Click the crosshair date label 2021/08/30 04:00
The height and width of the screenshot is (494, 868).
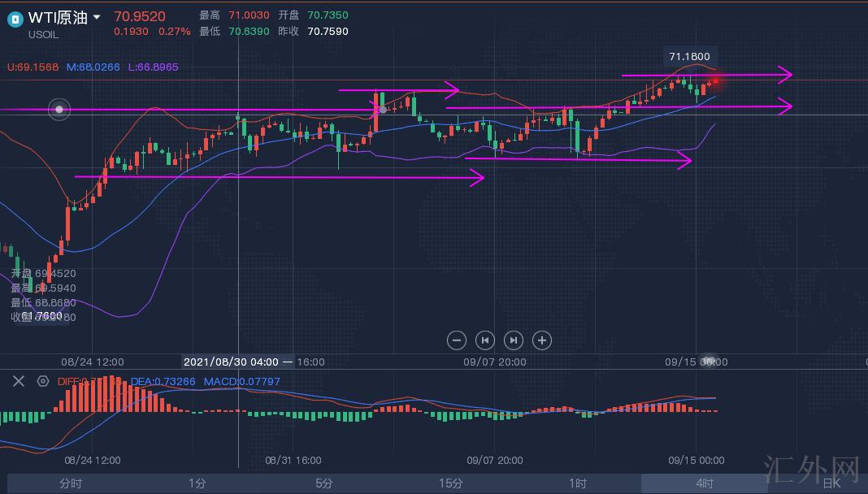232,362
